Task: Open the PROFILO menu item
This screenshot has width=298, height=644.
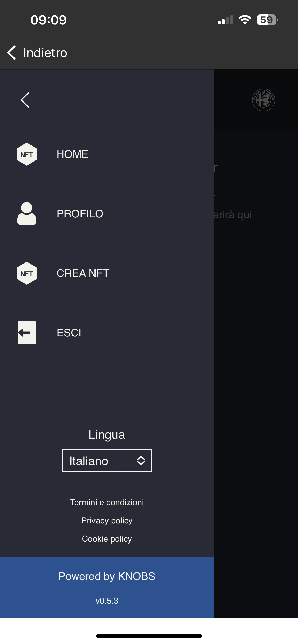Action: 80,214
